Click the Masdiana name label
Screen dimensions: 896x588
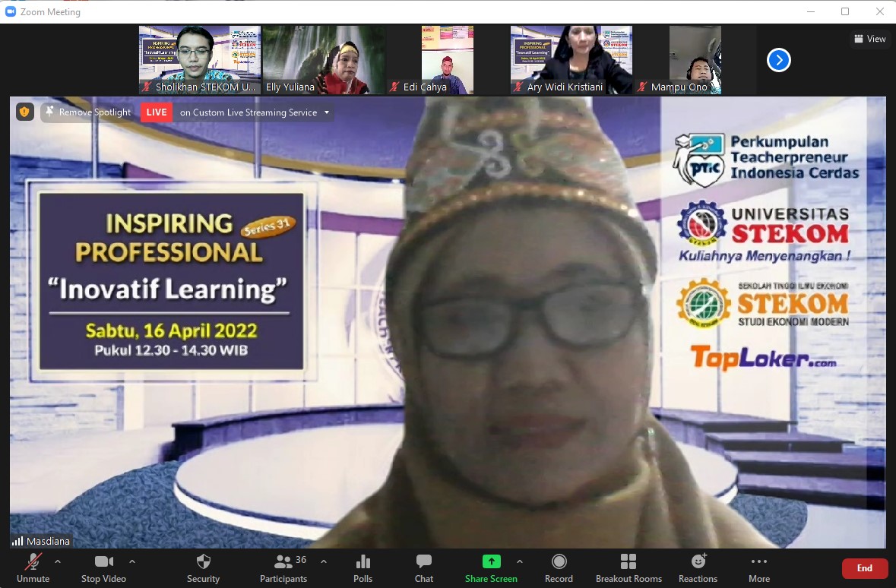[x=48, y=541]
